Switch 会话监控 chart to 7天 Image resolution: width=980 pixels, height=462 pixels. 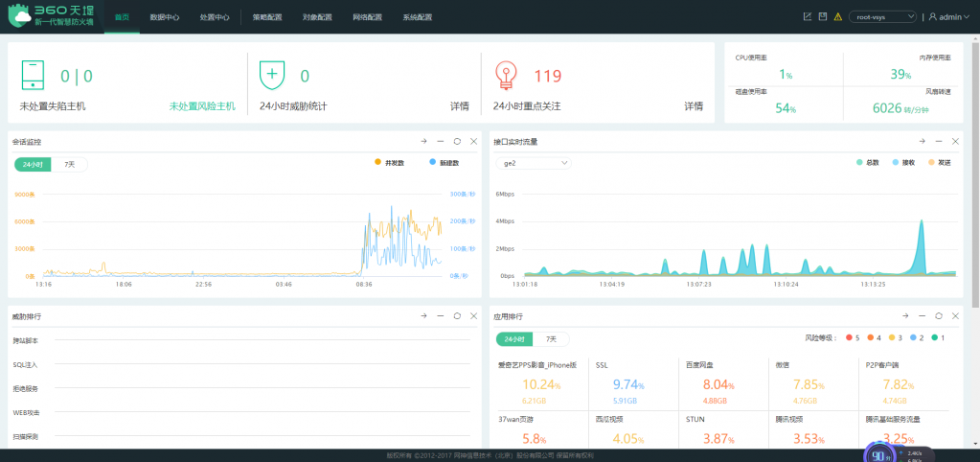[x=70, y=164]
